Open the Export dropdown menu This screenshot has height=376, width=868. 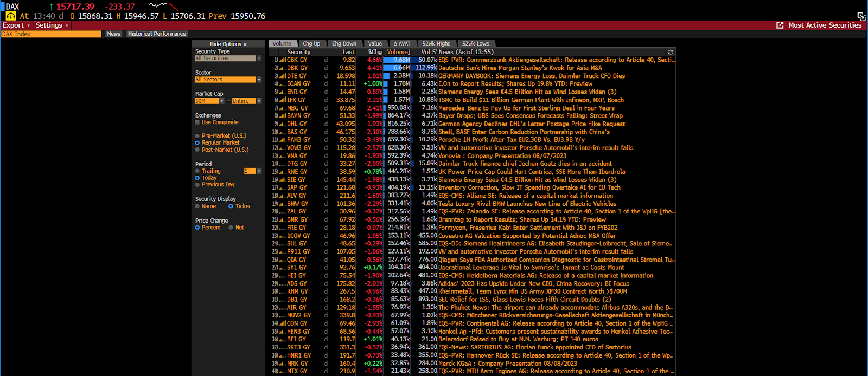[x=16, y=25]
